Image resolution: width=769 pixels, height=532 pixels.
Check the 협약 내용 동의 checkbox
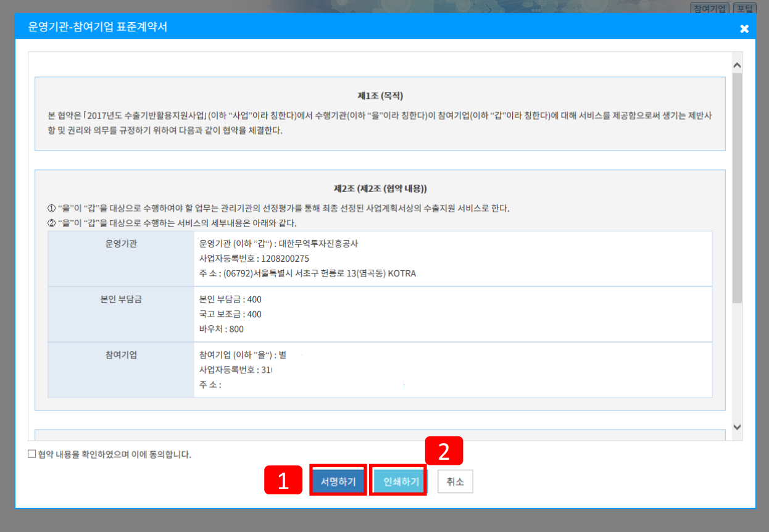point(32,454)
